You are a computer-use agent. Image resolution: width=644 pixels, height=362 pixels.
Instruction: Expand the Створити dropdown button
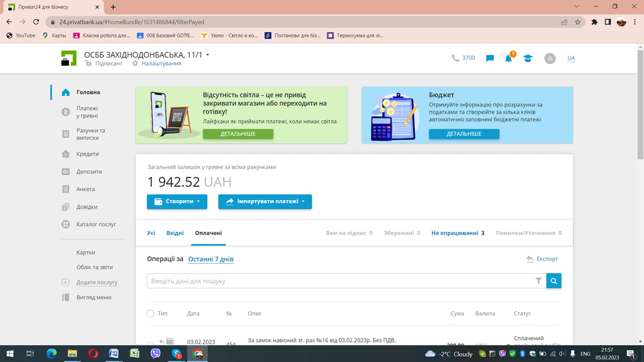(x=177, y=201)
